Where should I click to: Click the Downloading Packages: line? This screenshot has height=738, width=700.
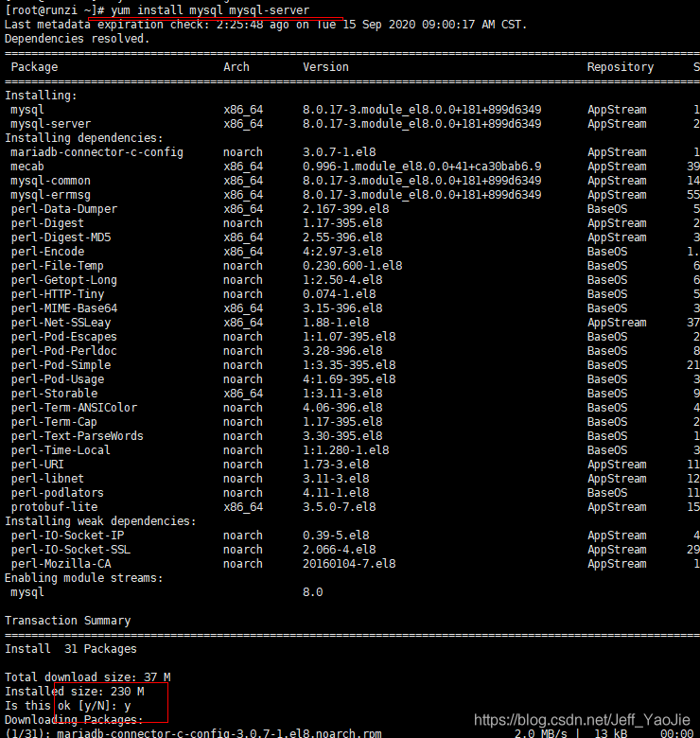coord(74,720)
